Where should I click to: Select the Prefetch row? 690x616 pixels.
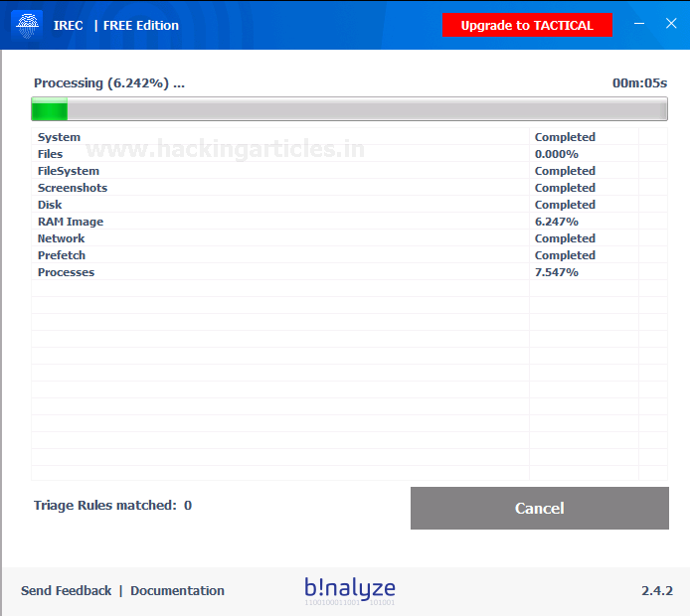[349, 255]
